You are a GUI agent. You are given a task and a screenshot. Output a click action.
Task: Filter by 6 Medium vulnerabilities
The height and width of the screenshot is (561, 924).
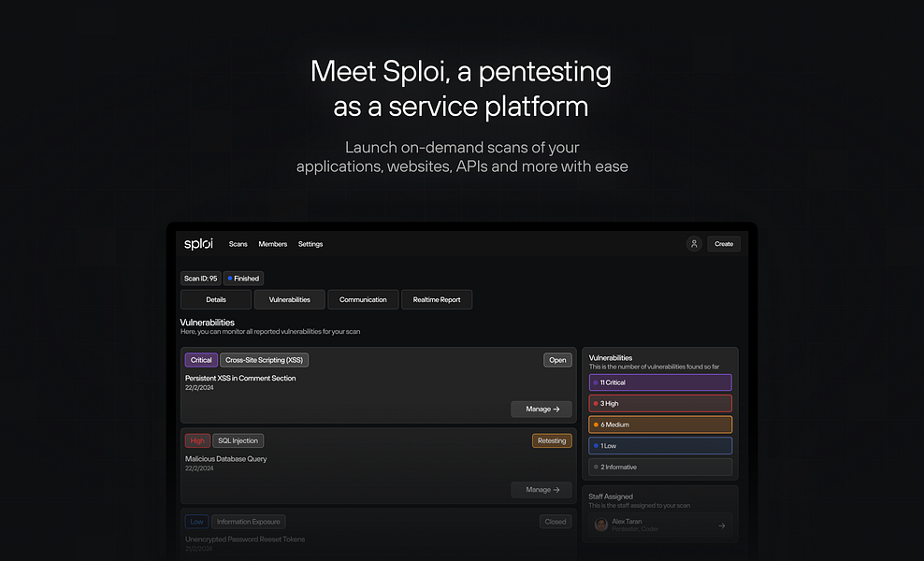[x=660, y=424]
